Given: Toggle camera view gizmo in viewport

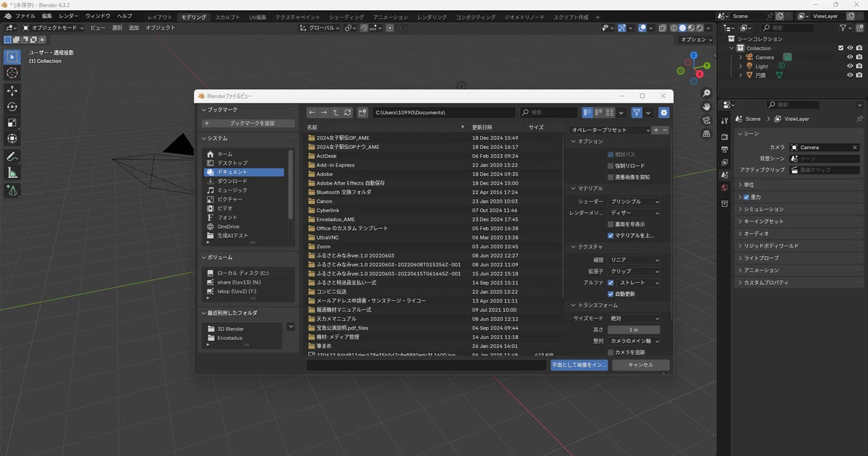Looking at the screenshot, I should (x=707, y=120).
